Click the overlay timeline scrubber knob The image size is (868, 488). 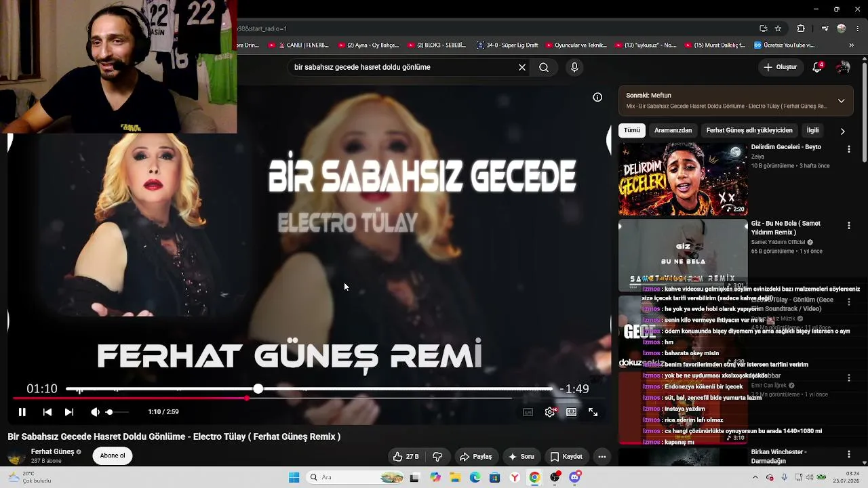point(258,388)
